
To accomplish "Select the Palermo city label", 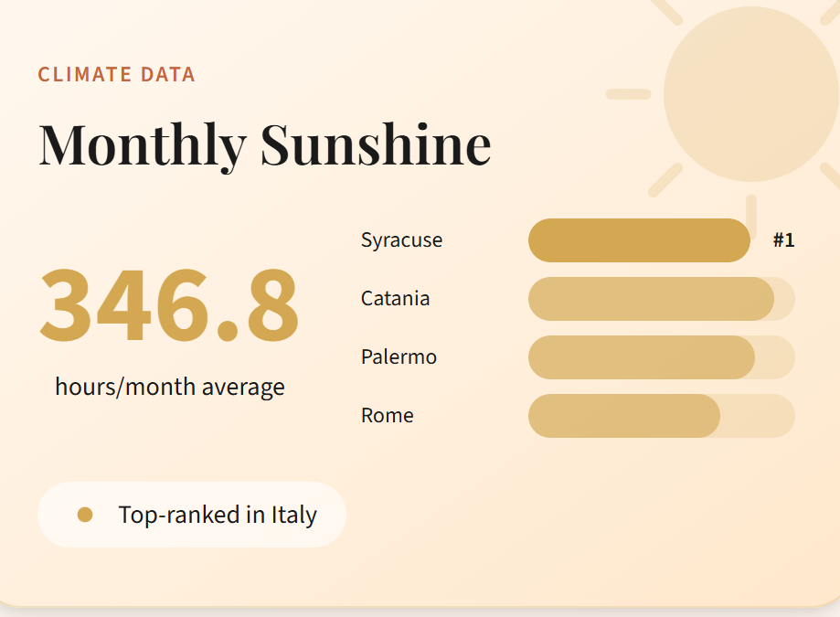I will (399, 357).
